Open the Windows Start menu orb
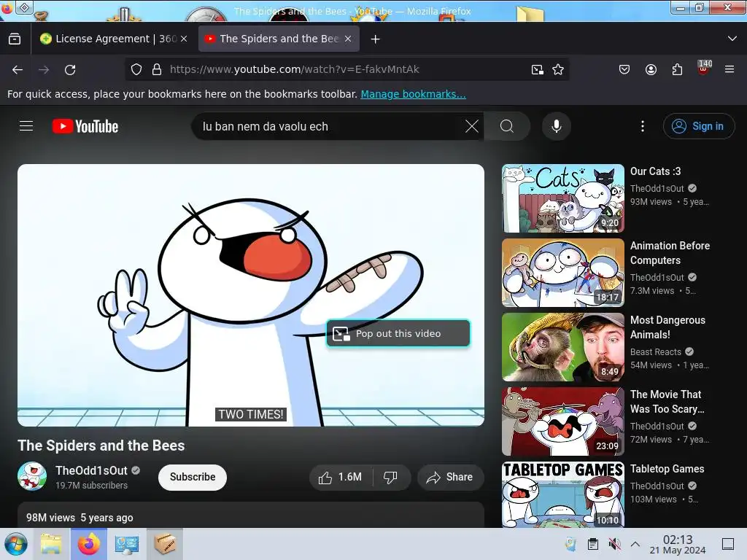The height and width of the screenshot is (560, 747). point(16,544)
